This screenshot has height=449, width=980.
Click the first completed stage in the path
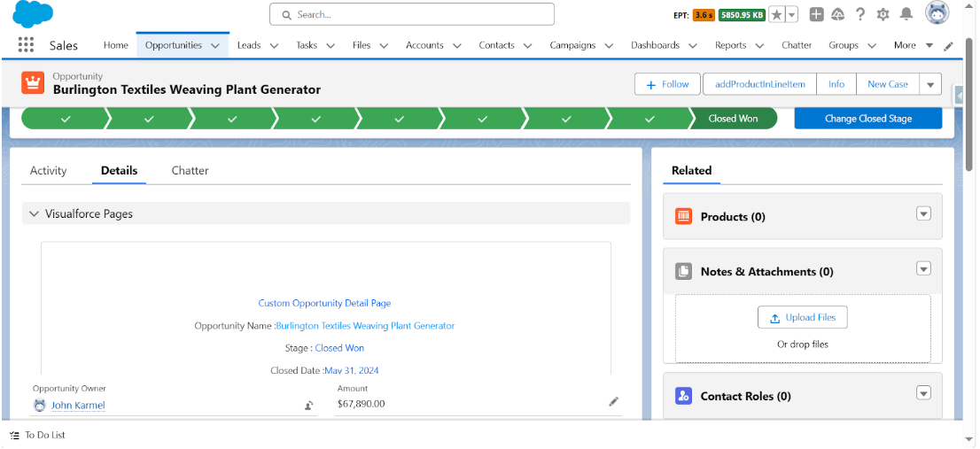pyautogui.click(x=65, y=118)
